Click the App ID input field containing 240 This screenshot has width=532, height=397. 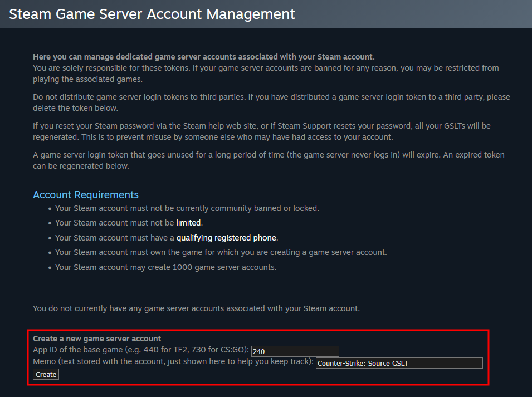295,351
